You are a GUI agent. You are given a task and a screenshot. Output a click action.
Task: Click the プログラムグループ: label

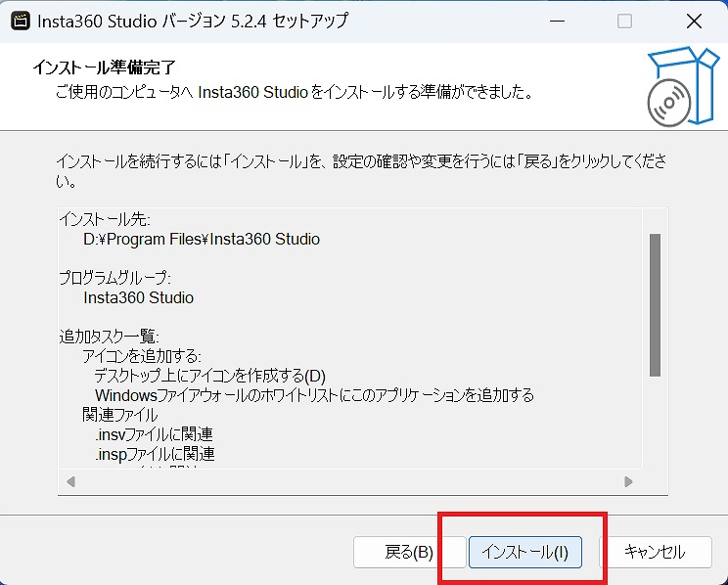coord(115,278)
